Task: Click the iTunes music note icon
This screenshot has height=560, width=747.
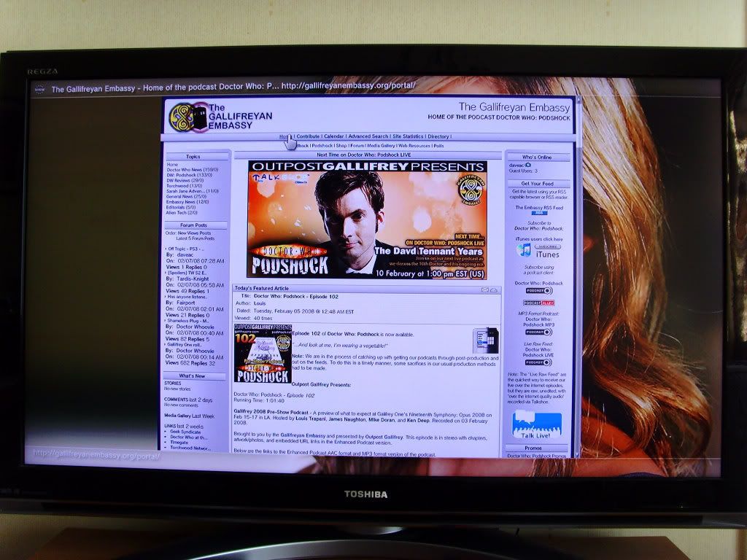Action: click(x=524, y=250)
